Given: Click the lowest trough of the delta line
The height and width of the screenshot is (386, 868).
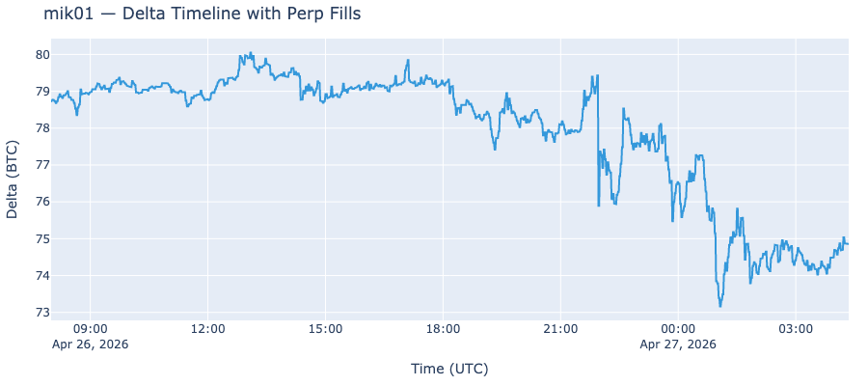Looking at the screenshot, I should click(x=720, y=306).
